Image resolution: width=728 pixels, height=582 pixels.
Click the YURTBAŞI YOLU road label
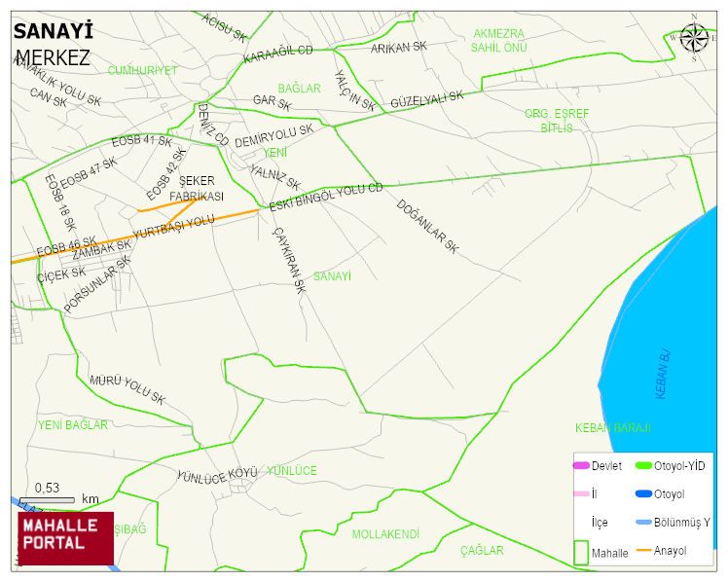[x=173, y=226]
